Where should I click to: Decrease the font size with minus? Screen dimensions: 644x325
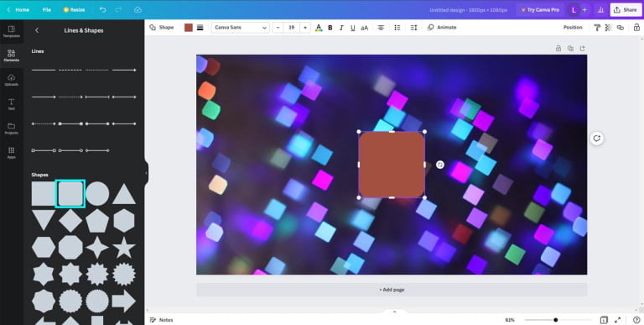click(278, 28)
